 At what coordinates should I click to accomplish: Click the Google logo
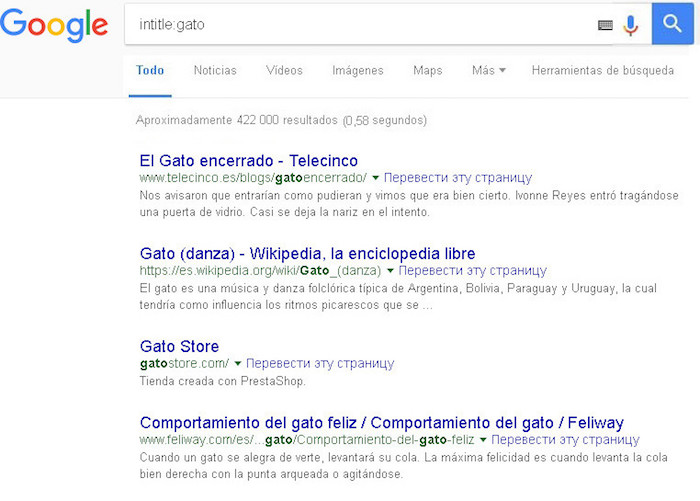54,25
